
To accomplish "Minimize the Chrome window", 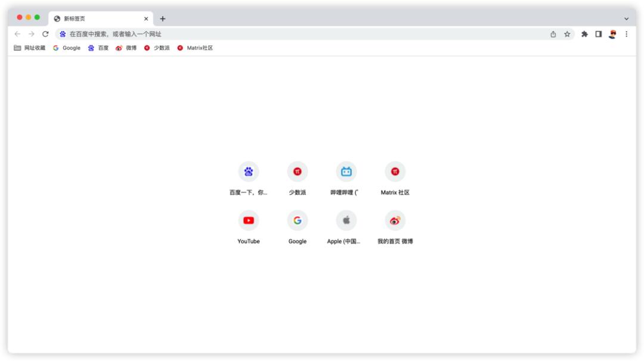I will click(29, 17).
